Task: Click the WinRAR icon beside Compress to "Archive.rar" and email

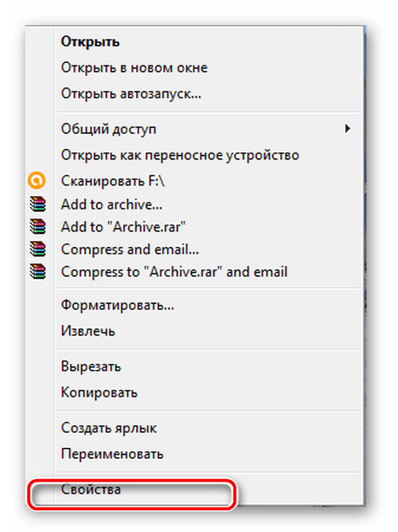Action: (x=37, y=272)
